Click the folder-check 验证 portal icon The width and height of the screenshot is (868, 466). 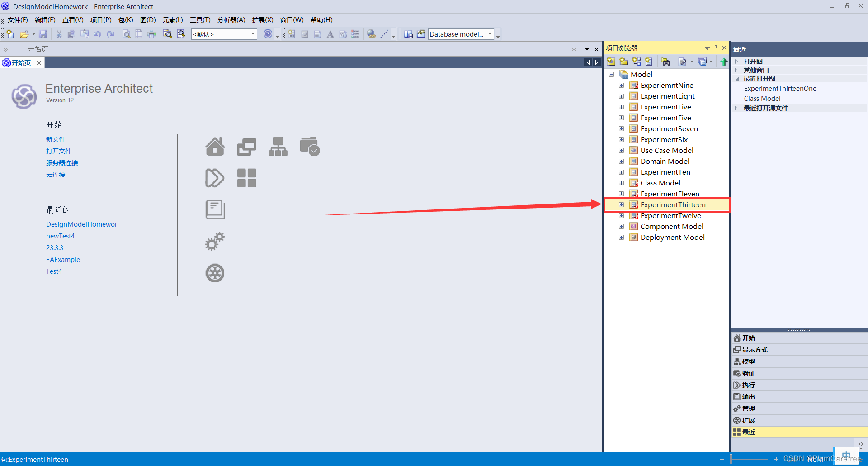tap(310, 146)
